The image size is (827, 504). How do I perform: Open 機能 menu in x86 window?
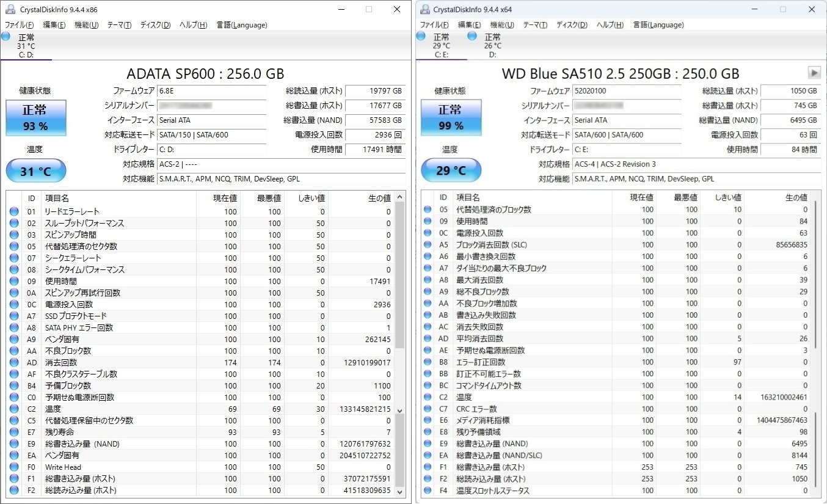(86, 25)
